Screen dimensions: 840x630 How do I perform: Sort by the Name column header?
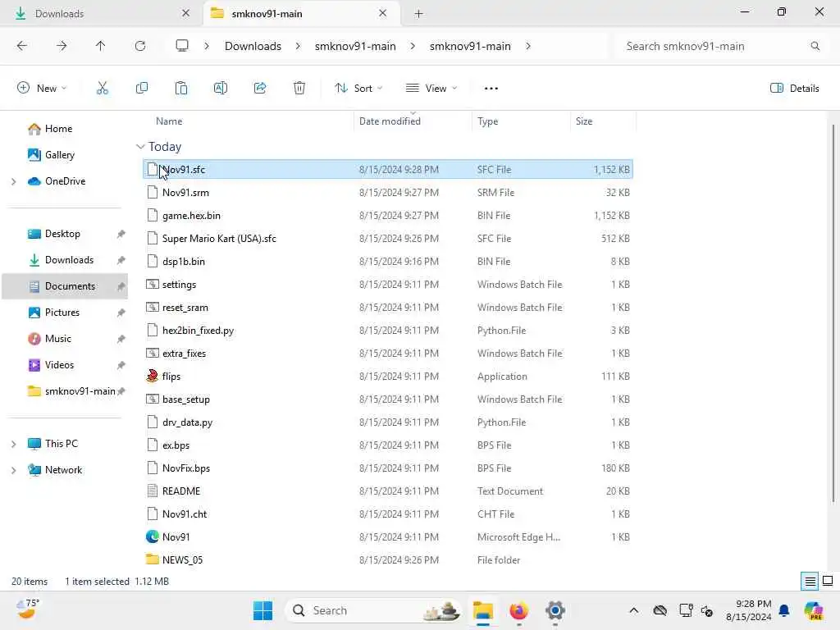pyautogui.click(x=169, y=121)
